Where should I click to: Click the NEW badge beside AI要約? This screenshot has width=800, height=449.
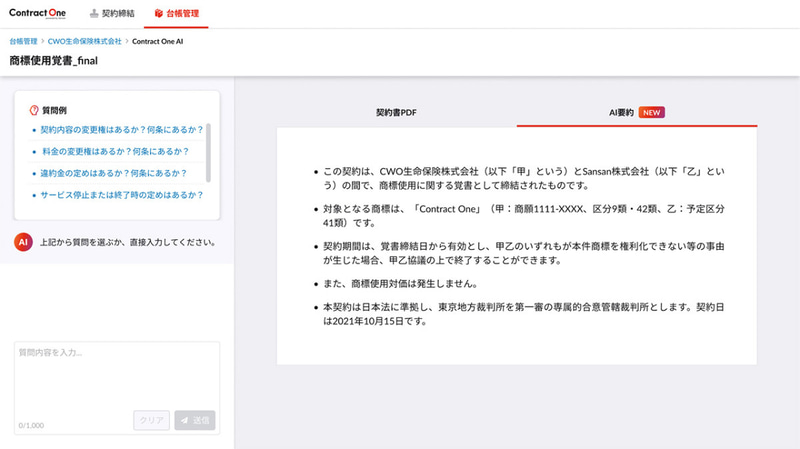[652, 112]
